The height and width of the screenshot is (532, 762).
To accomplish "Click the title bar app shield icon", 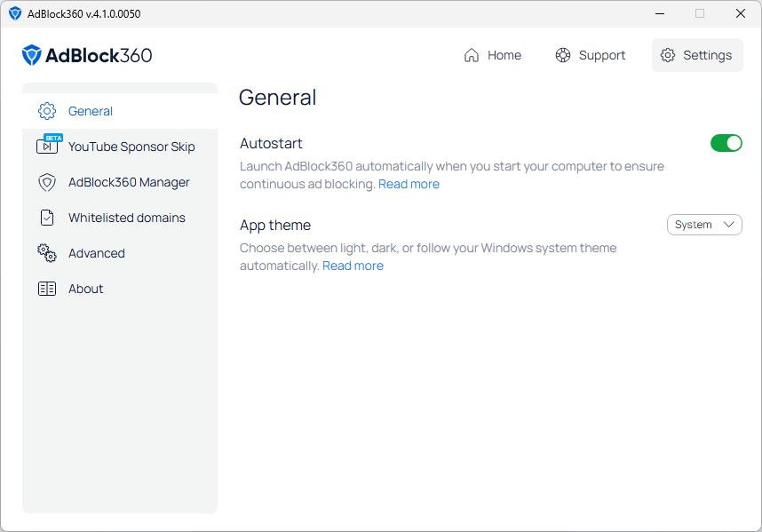I will tap(15, 13).
